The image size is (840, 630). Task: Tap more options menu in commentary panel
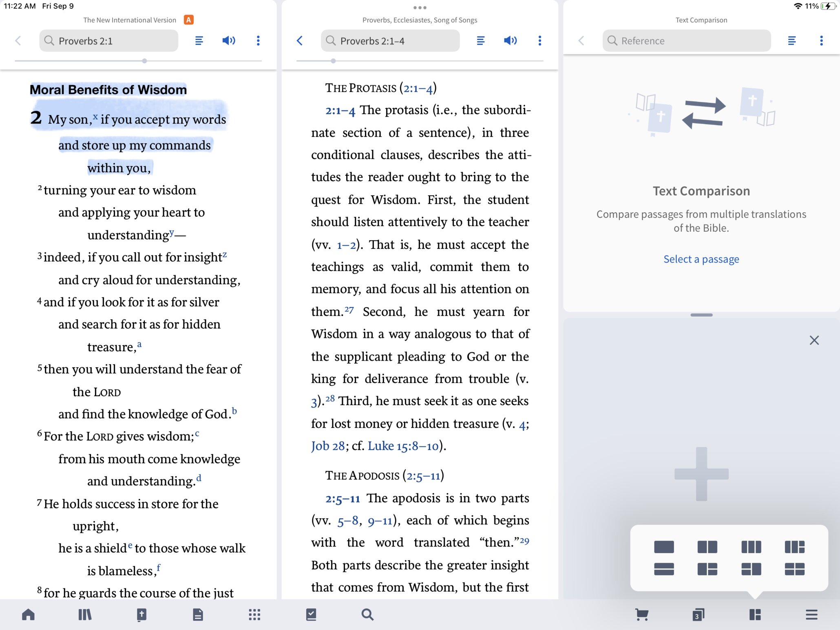539,41
